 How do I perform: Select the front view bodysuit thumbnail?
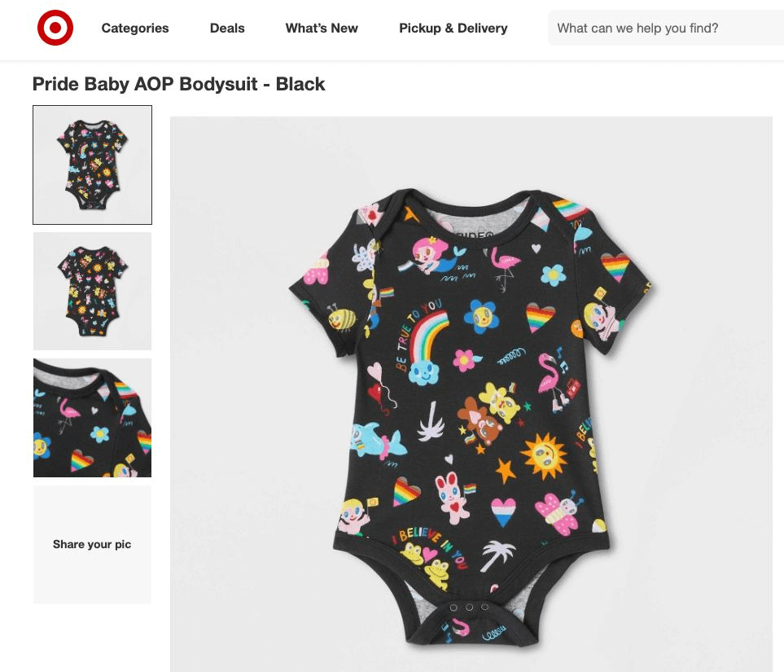coord(93,165)
